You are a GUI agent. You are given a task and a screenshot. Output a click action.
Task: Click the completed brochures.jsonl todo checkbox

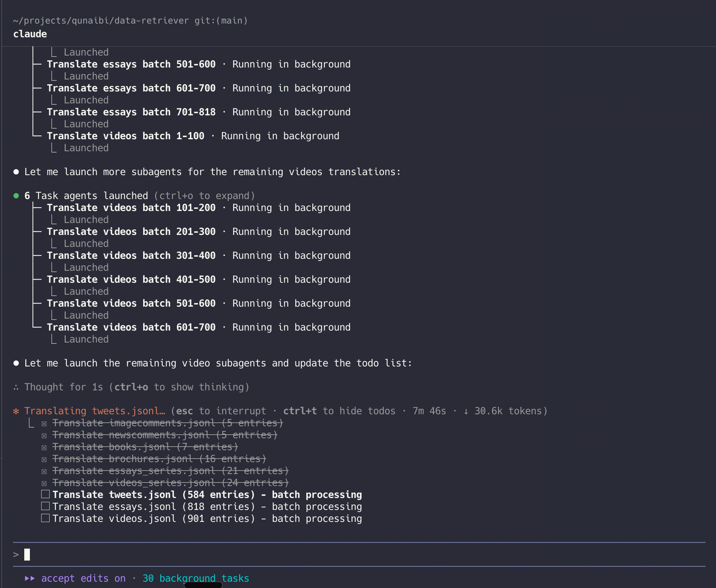pos(44,459)
